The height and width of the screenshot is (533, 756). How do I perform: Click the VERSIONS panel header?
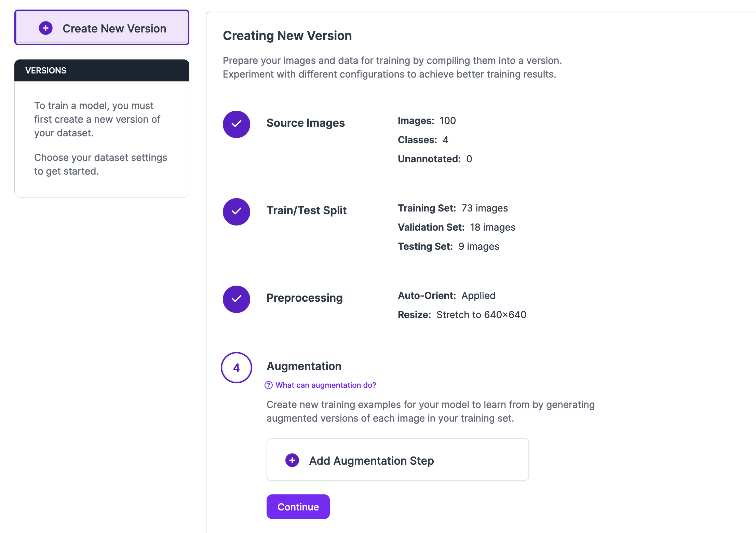[x=102, y=70]
